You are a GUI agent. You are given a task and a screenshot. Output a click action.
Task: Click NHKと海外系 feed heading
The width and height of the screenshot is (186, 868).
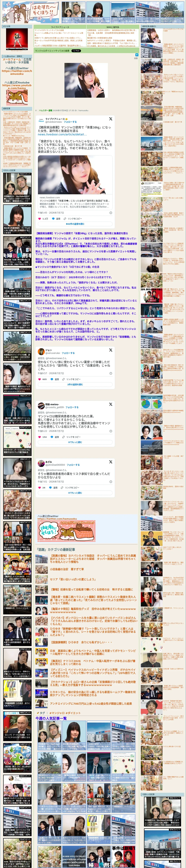(x=113, y=27)
